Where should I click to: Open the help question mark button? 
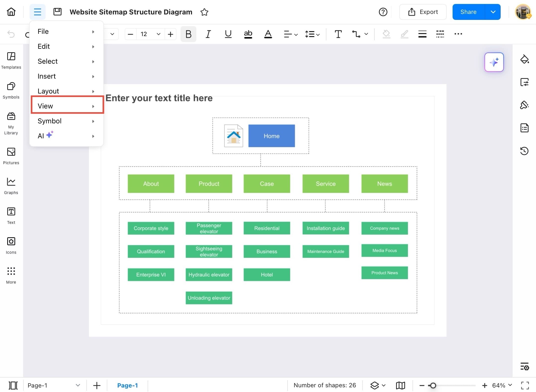[x=383, y=12]
